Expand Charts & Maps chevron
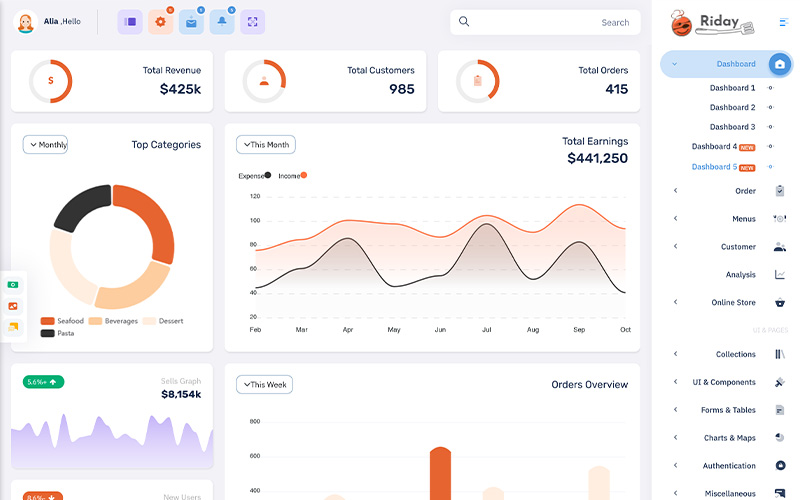The image size is (800, 500). pos(676,437)
